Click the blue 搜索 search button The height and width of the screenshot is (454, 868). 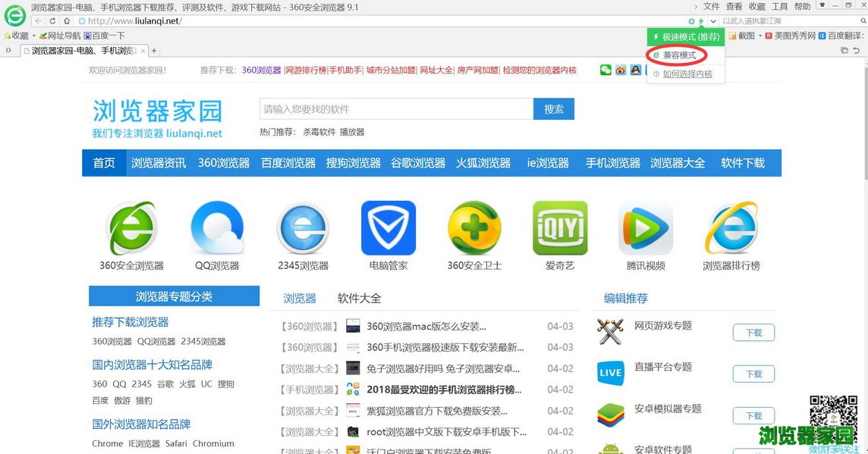click(x=553, y=109)
